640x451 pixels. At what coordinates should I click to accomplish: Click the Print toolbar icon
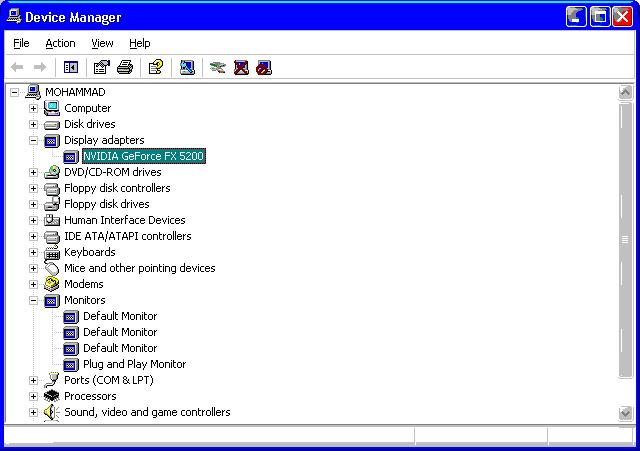pos(125,67)
